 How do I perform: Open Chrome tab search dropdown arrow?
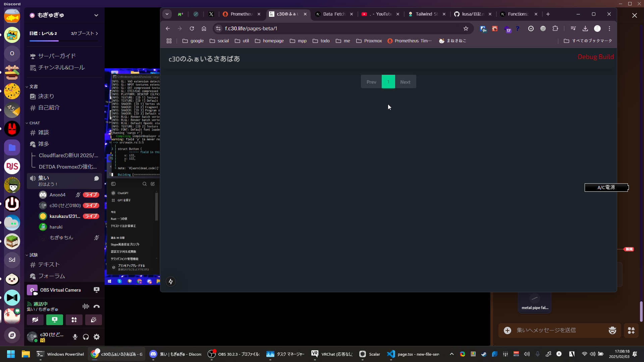[167, 14]
